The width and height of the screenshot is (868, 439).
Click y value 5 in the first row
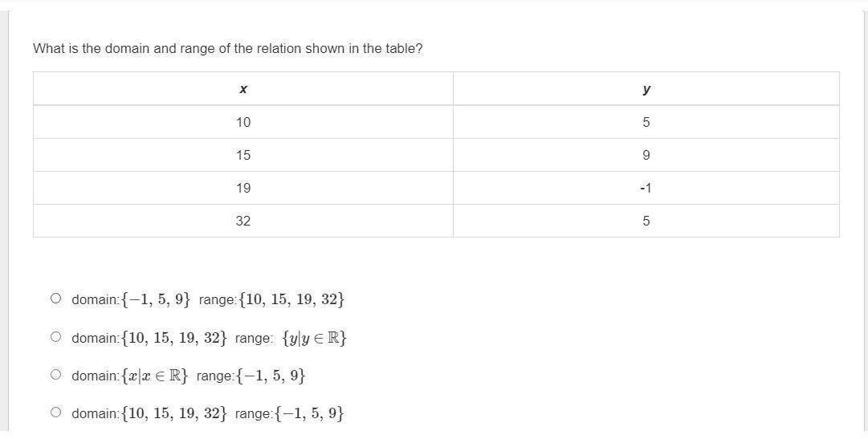coord(646,122)
